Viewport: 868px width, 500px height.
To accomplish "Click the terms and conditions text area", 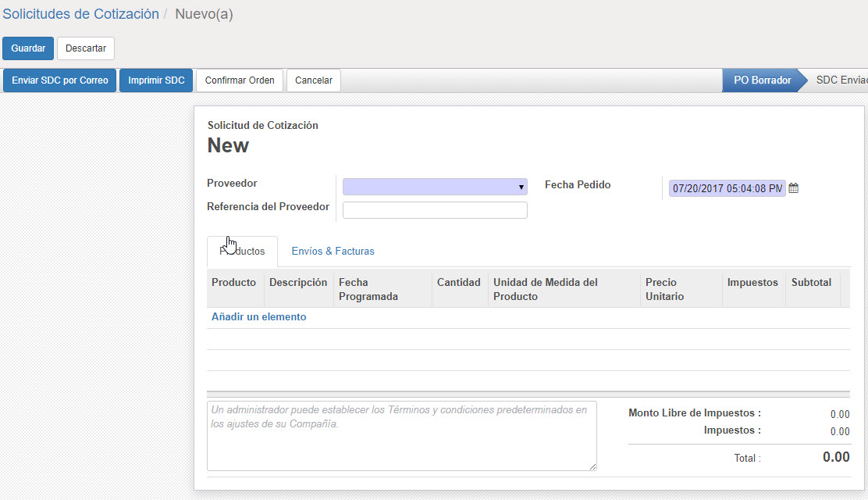I will coord(401,436).
